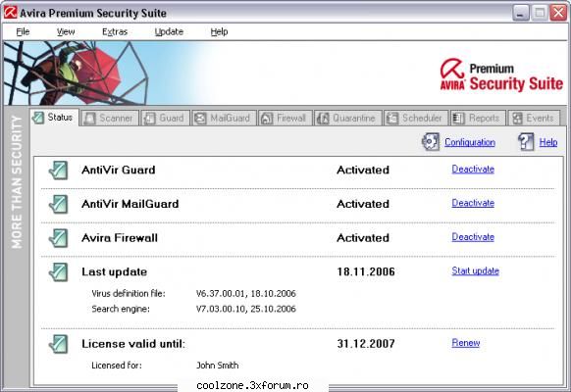Image resolution: width=571 pixels, height=392 pixels.
Task: Switch to the Scanner tab
Action: click(x=110, y=119)
